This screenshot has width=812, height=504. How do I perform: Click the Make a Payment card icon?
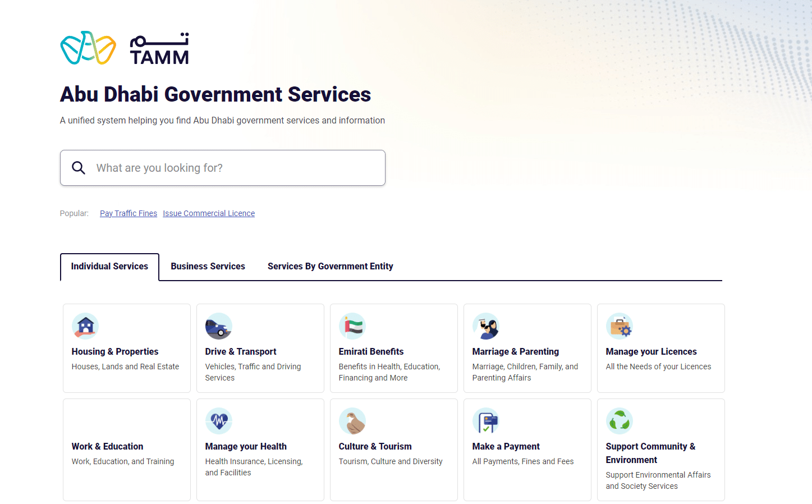pyautogui.click(x=486, y=420)
